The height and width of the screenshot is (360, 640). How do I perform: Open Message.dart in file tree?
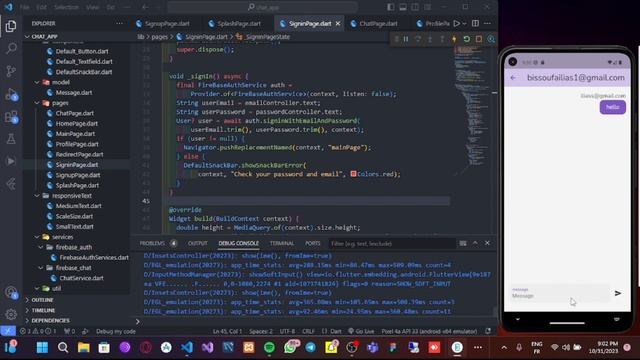pos(74,93)
